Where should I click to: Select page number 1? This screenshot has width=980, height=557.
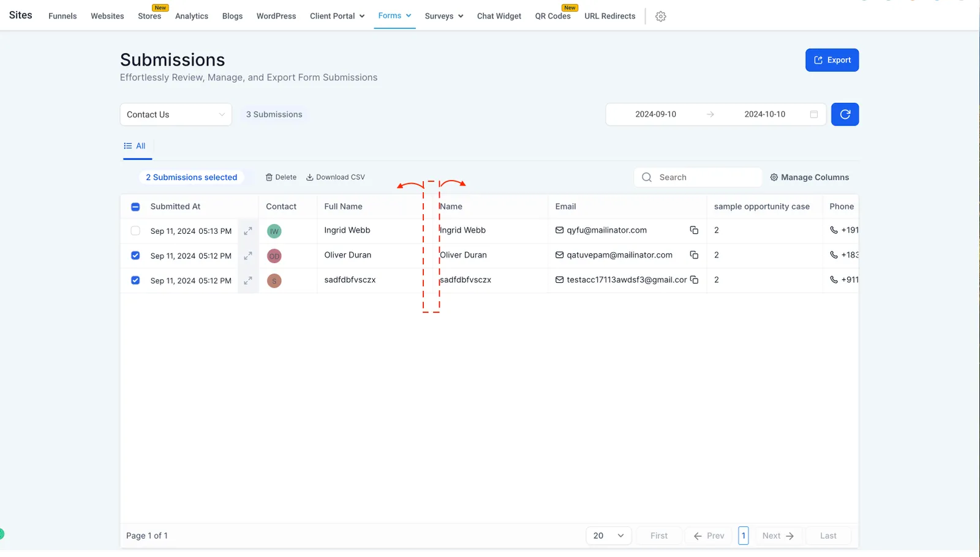(x=744, y=536)
